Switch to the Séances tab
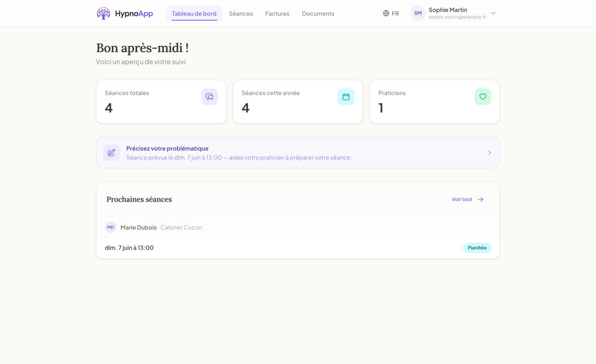This screenshot has width=596, height=364. coord(241,13)
